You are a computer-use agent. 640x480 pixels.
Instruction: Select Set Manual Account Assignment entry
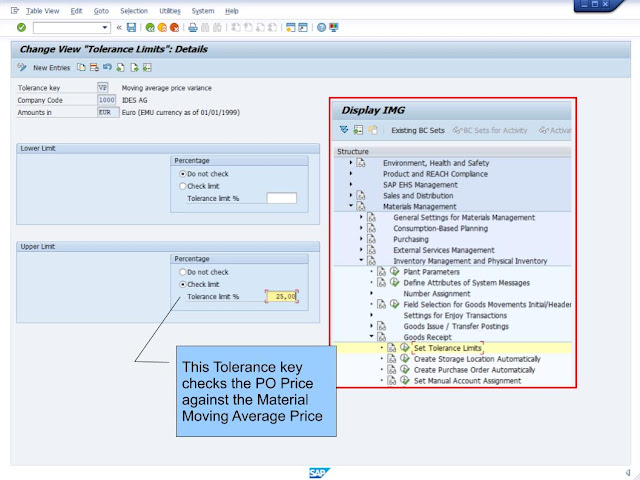(467, 380)
